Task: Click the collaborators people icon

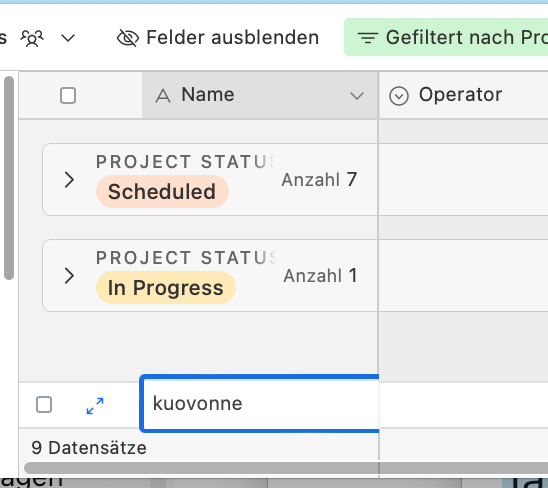Action: coord(32,38)
